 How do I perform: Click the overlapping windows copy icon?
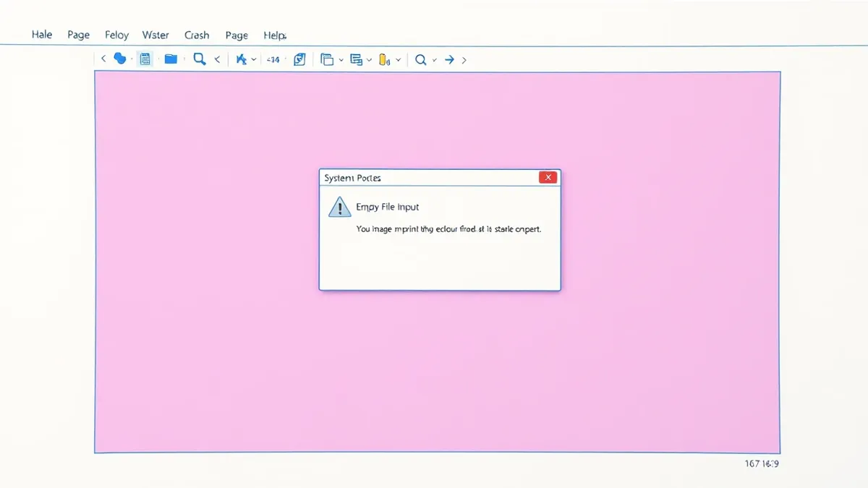tap(327, 60)
